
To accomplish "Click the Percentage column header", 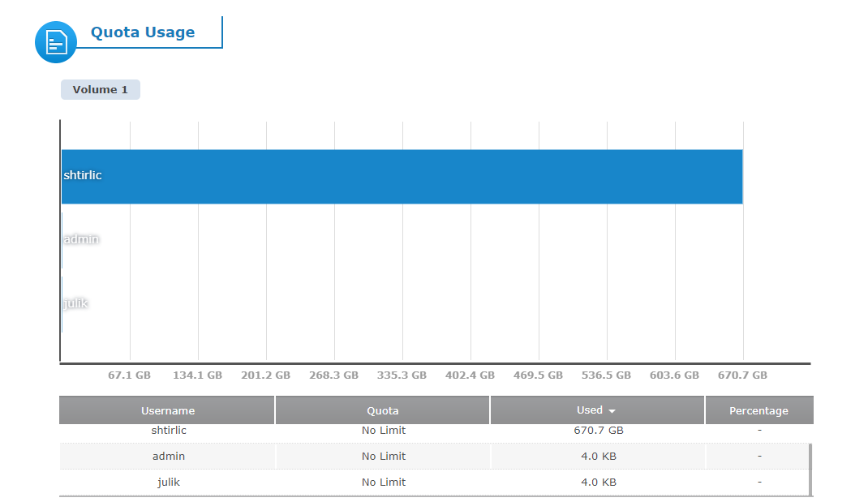I will [x=758, y=410].
